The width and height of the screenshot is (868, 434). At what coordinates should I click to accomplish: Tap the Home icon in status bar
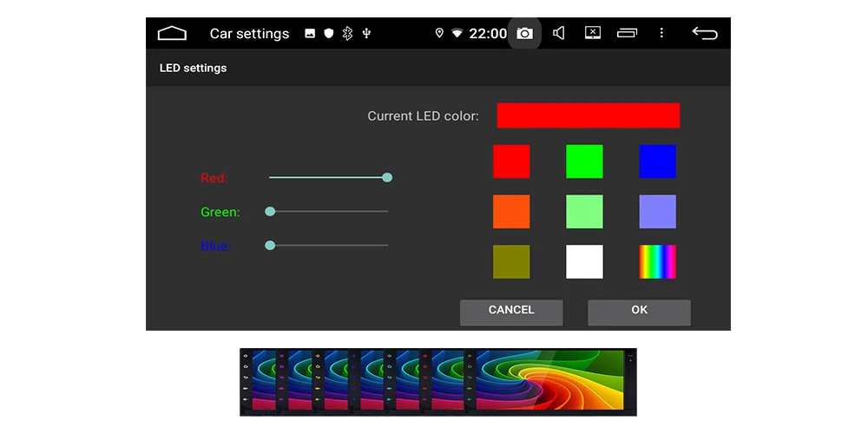172,33
